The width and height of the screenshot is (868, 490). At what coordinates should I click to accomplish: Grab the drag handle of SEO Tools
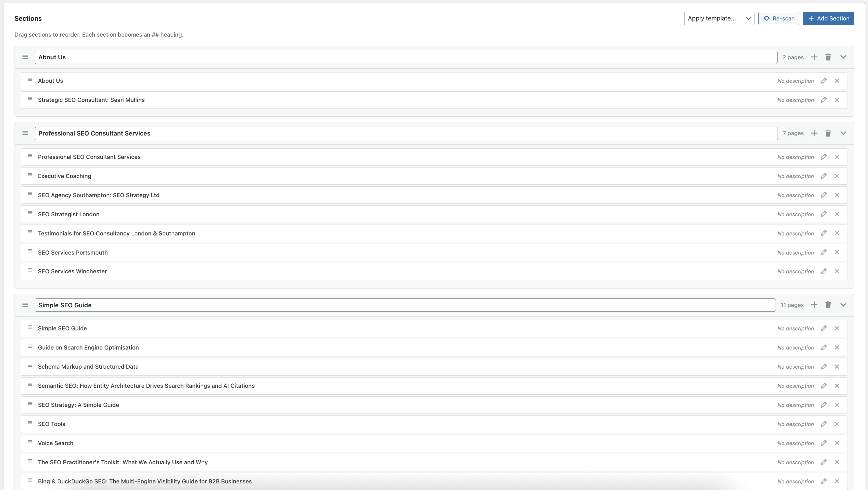[x=30, y=424]
